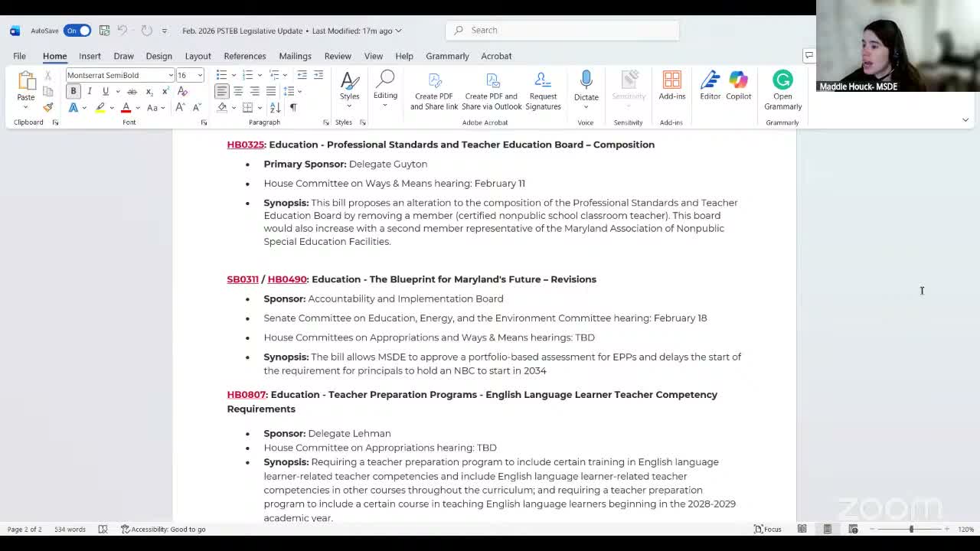The height and width of the screenshot is (551, 980).
Task: Enable Focus mode in status bar
Action: [768, 529]
